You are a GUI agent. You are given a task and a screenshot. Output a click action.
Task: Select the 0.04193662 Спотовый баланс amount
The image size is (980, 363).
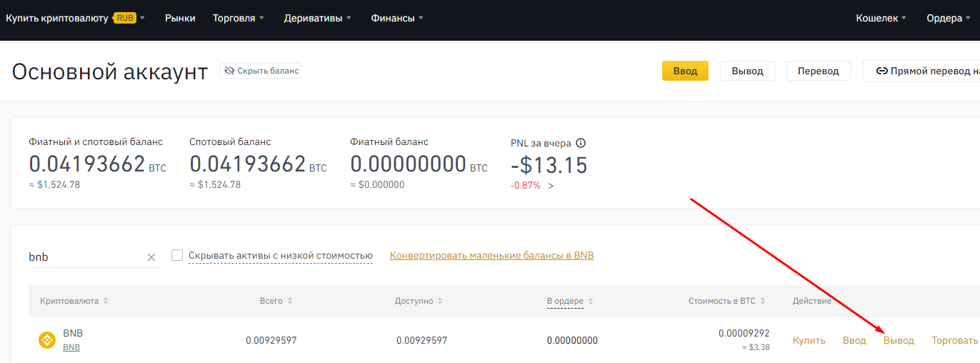(x=248, y=164)
